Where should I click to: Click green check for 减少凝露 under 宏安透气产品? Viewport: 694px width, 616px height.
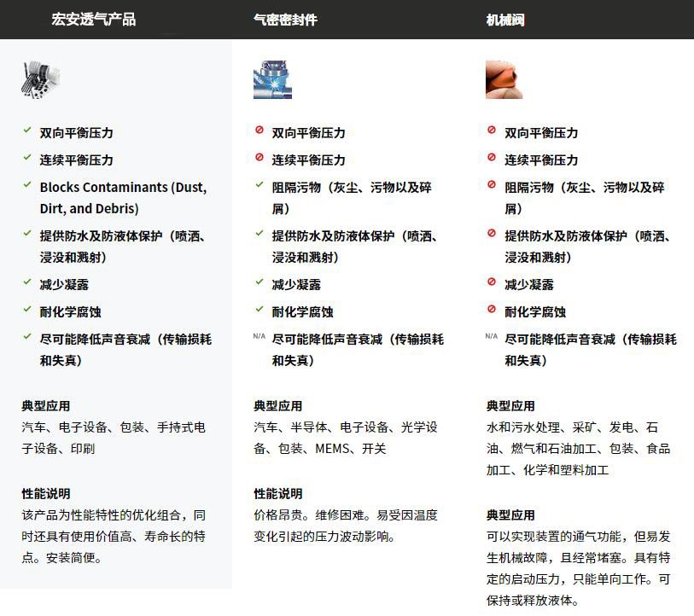[x=27, y=282]
